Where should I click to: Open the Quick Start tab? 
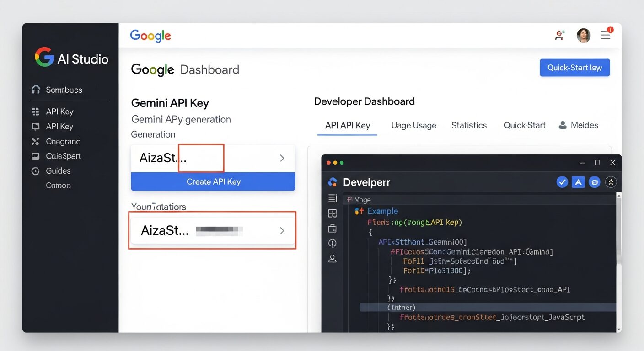click(x=525, y=125)
